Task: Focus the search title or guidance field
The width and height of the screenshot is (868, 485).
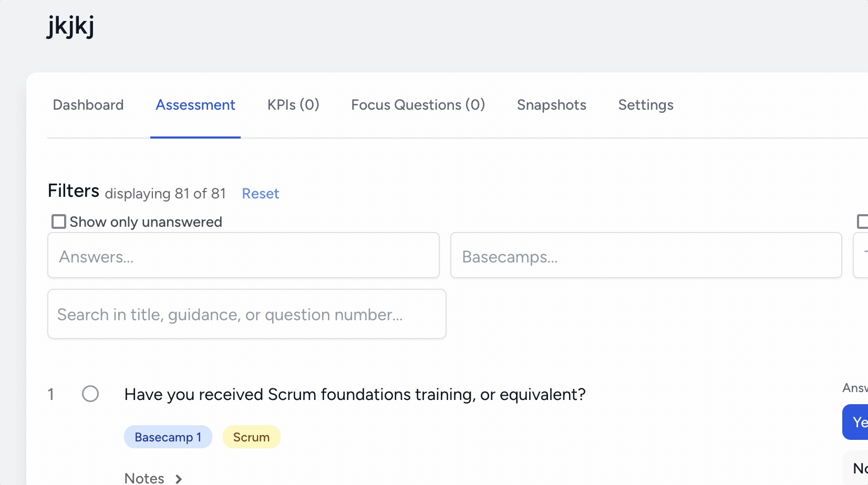Action: [x=246, y=314]
